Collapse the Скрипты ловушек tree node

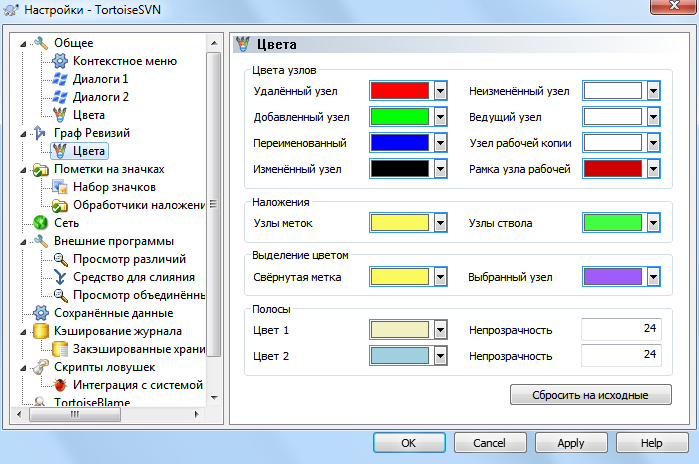[23, 368]
